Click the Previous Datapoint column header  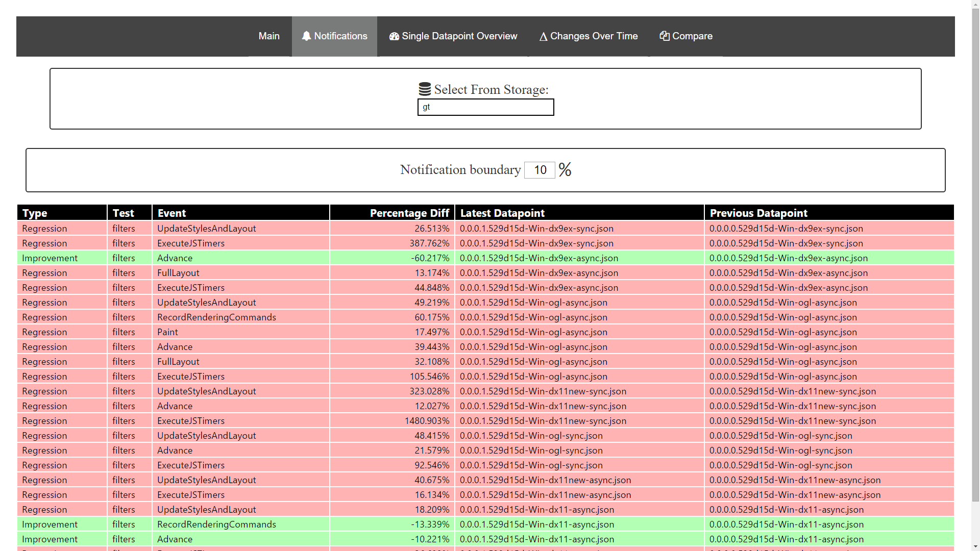point(758,213)
